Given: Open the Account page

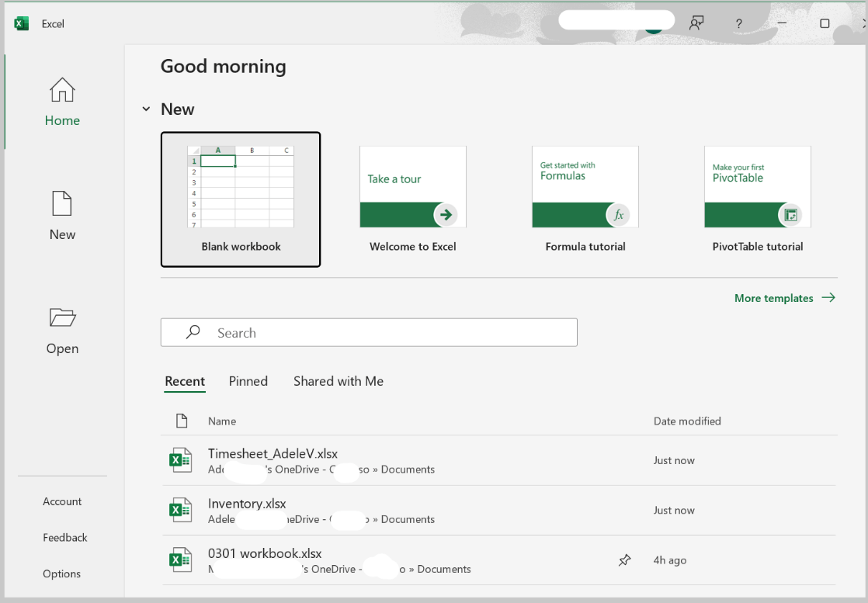Looking at the screenshot, I should (62, 501).
